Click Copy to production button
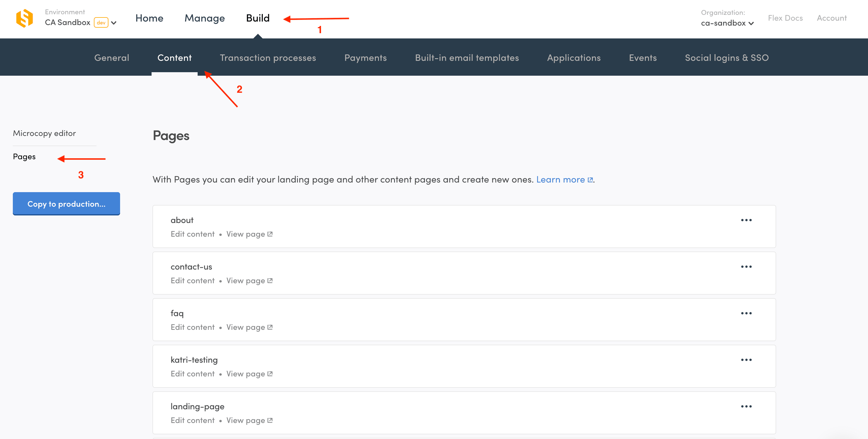This screenshot has width=868, height=439. (66, 204)
